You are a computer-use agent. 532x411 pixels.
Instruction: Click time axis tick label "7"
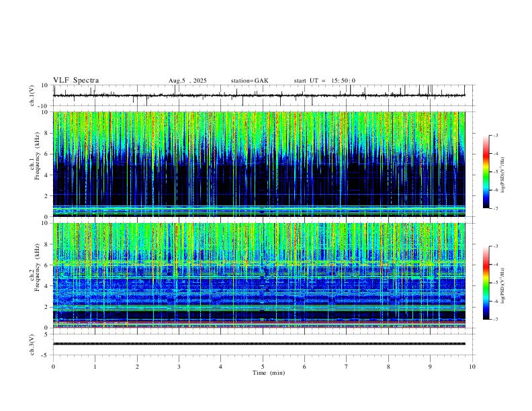click(x=347, y=367)
